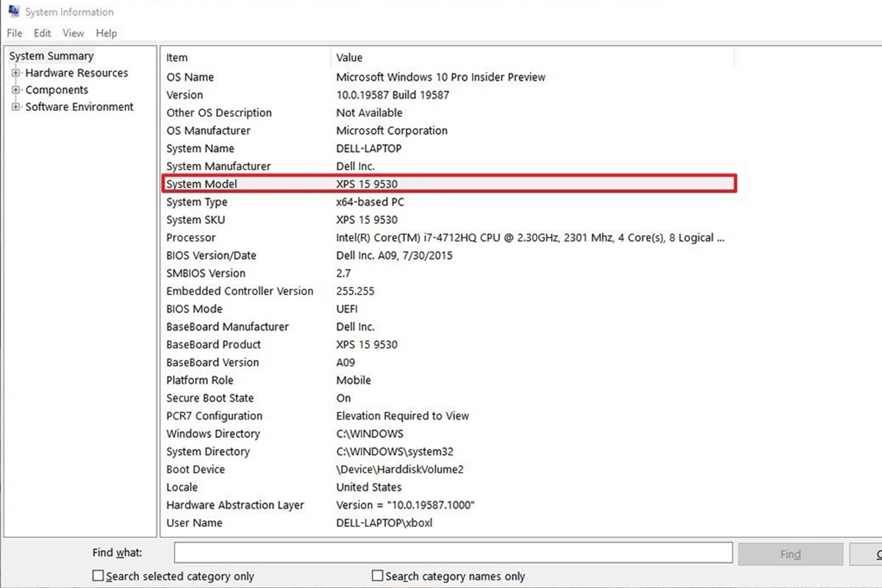
Task: Select the Software Environment tree item
Action: click(79, 107)
